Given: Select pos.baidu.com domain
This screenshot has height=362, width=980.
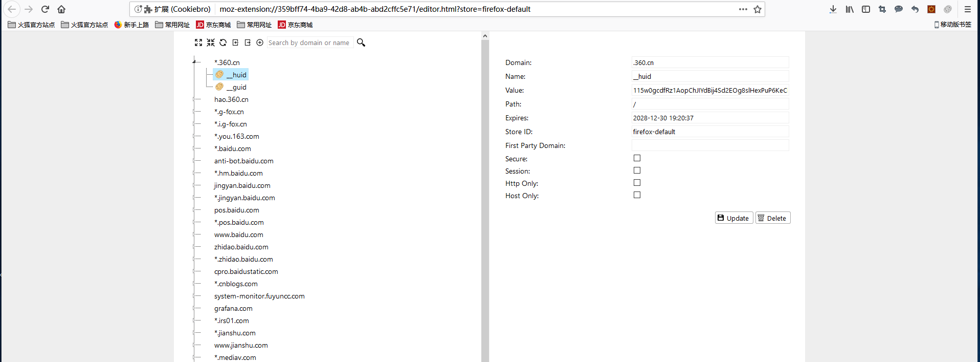Looking at the screenshot, I should pyautogui.click(x=237, y=210).
